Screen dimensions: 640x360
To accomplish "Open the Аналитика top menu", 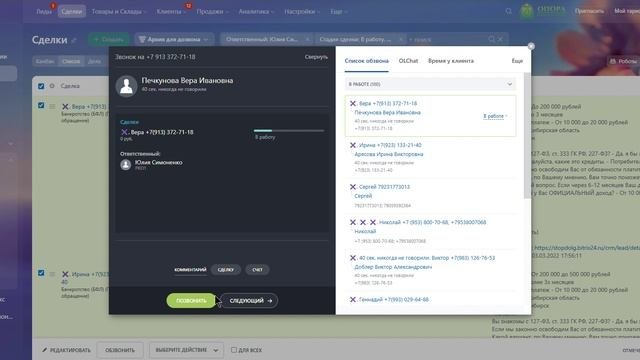I will click(256, 11).
